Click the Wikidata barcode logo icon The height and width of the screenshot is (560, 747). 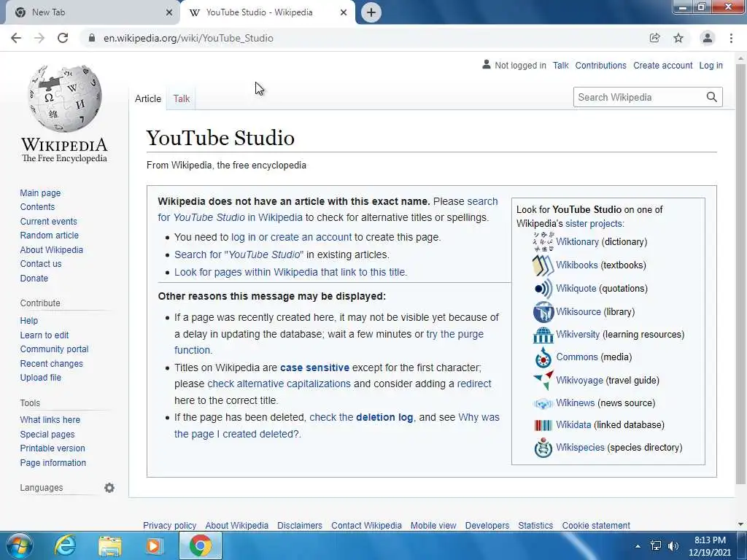[543, 425]
